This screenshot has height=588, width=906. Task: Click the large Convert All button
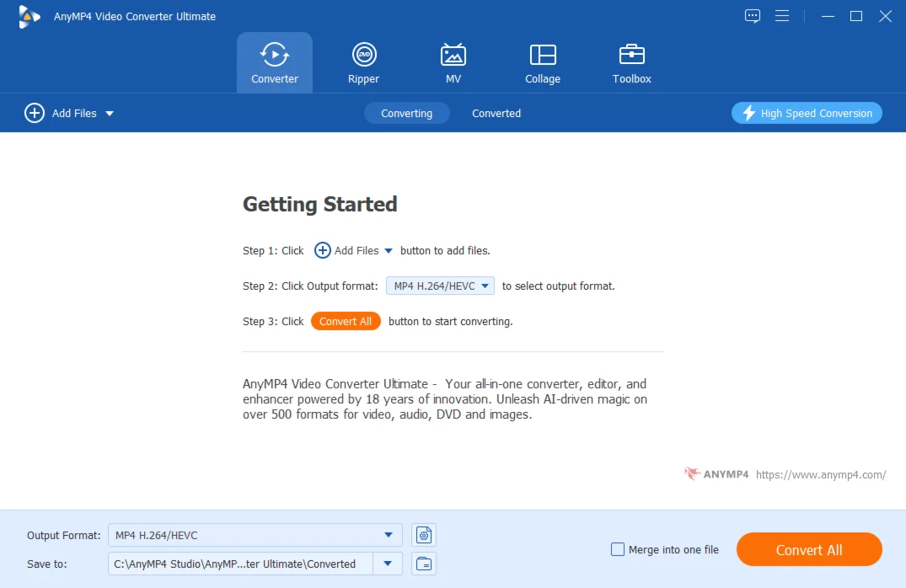coord(808,550)
